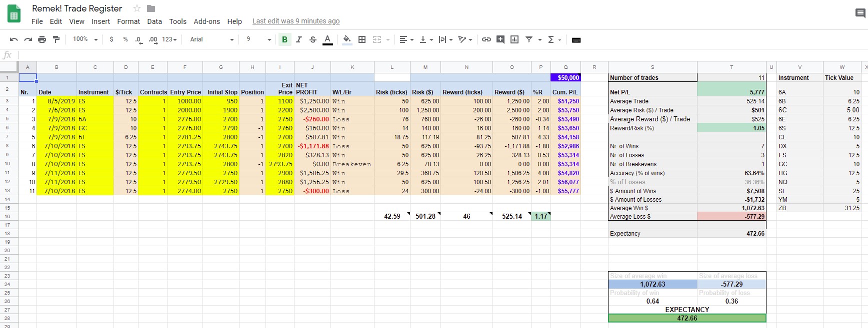Go to Sheets home via green logo
This screenshot has width=868, height=328.
[14, 14]
